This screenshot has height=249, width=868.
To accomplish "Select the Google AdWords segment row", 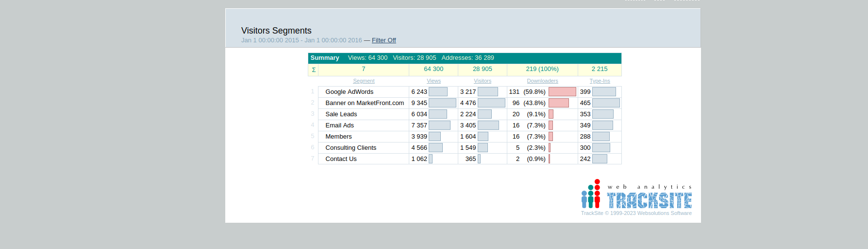I will pos(349,92).
